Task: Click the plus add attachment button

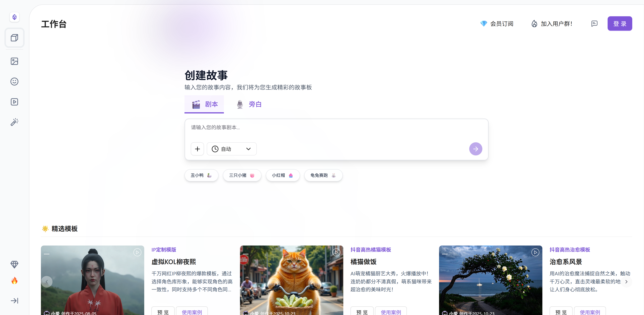Action: [x=197, y=149]
